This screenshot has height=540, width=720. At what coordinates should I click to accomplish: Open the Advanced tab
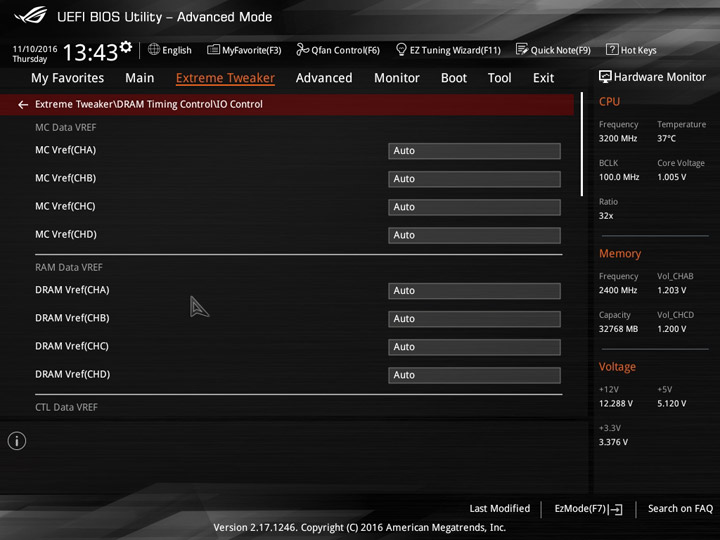pos(324,78)
